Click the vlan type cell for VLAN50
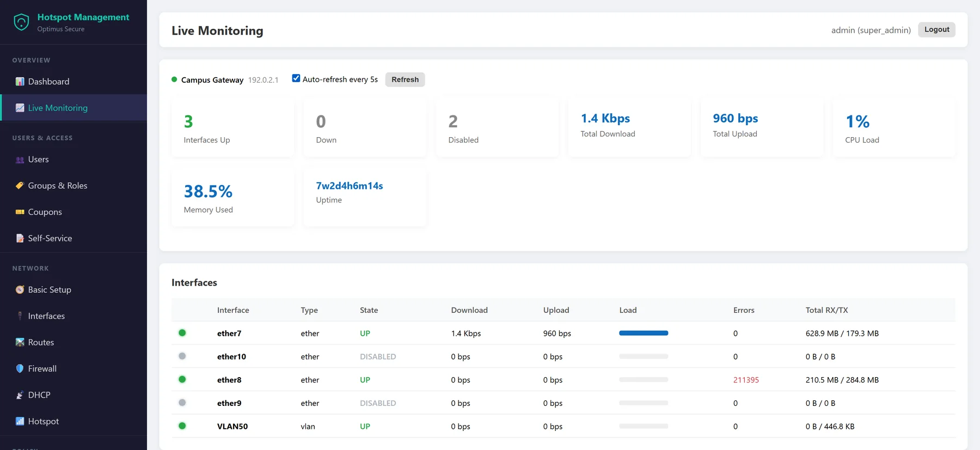This screenshot has height=450, width=980. coord(308,426)
